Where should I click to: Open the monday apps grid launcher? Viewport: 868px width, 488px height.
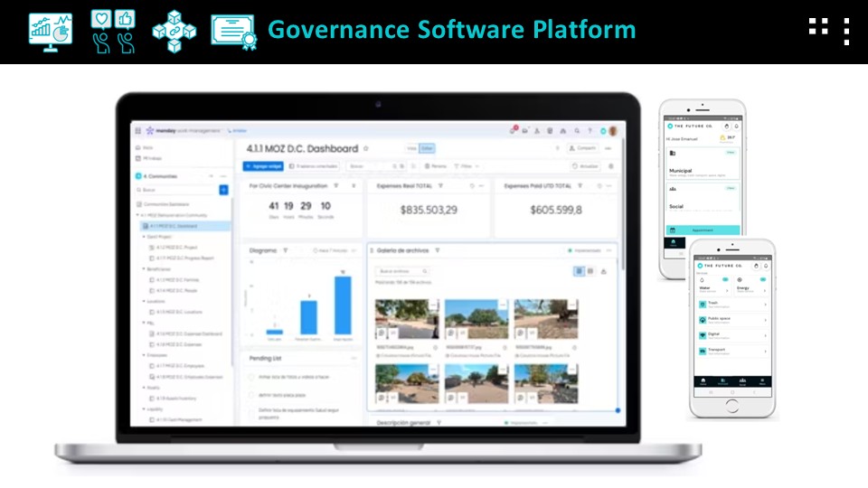pos(138,131)
